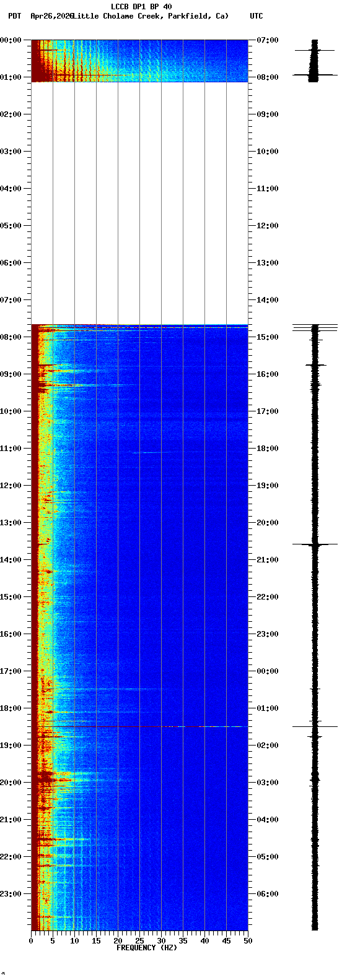
Task: Click the 'Apr26,2026' date text
Action: 51,16
